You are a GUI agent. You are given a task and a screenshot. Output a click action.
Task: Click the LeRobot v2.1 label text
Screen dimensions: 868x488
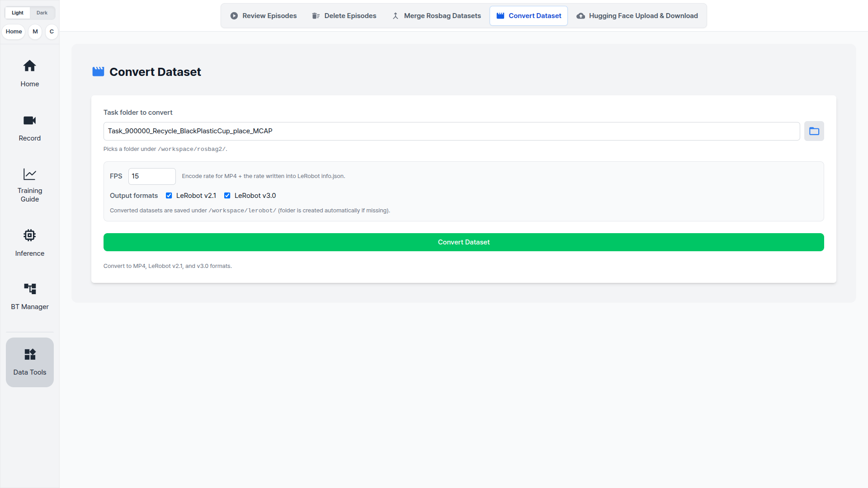click(x=196, y=196)
